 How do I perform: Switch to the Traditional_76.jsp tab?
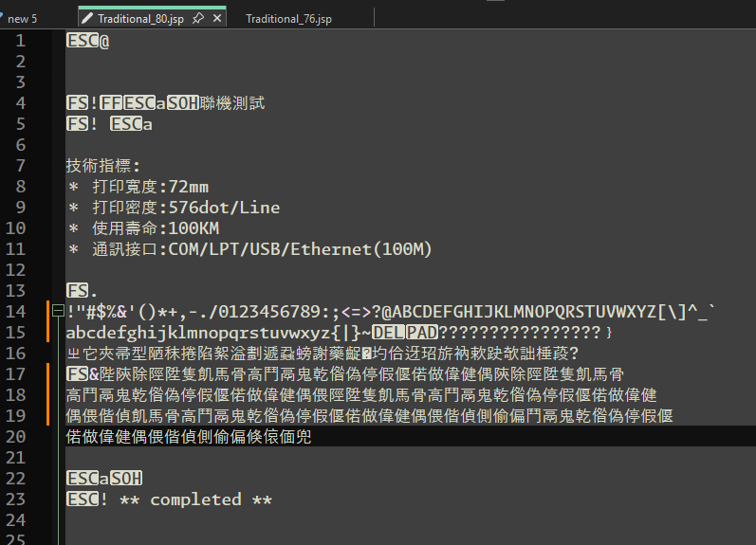(288, 19)
